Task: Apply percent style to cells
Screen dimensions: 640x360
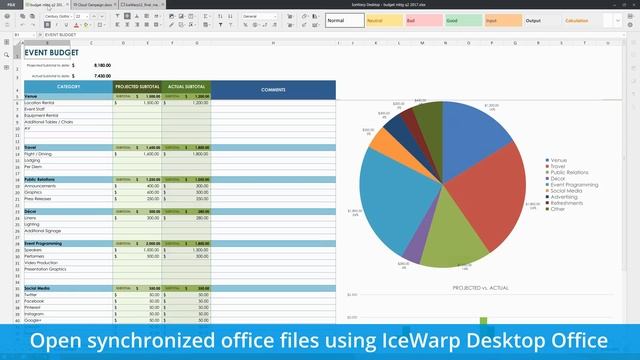Action: [245, 25]
